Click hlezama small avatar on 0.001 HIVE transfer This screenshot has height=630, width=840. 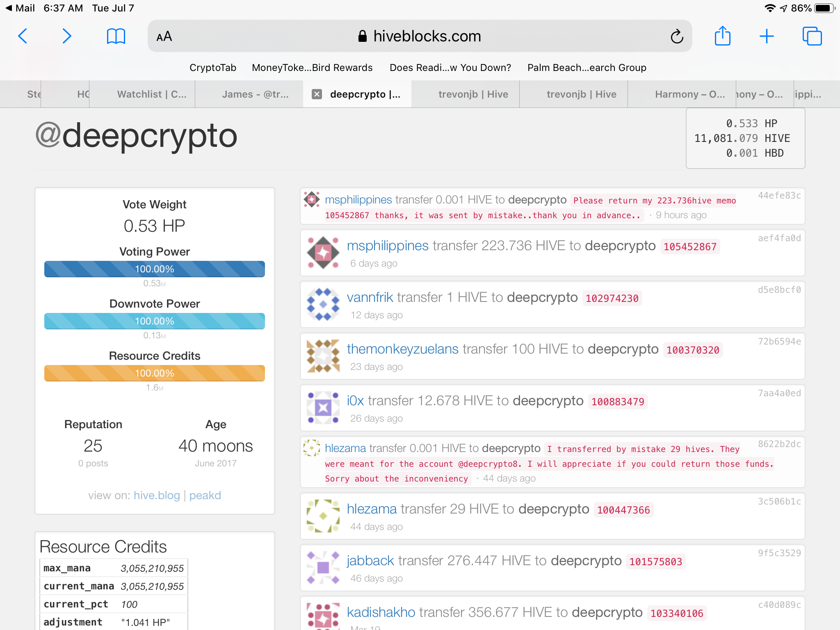312,448
